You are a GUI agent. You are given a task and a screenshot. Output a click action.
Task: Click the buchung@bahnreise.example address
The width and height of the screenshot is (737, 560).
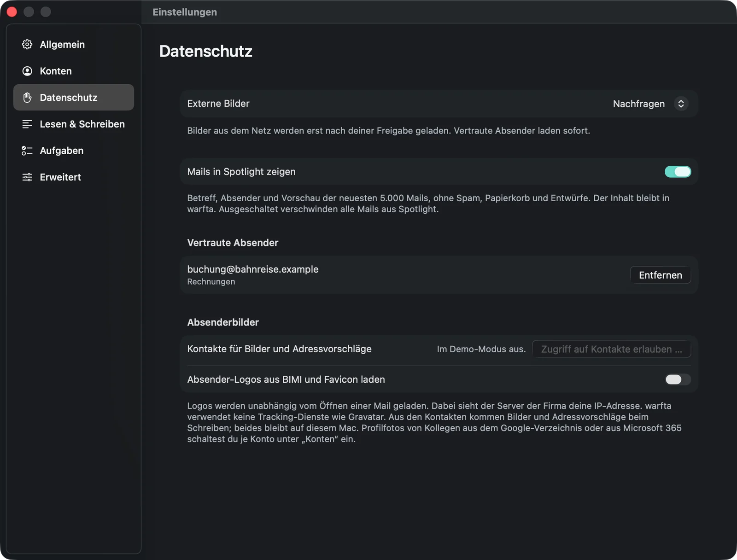coord(253,269)
